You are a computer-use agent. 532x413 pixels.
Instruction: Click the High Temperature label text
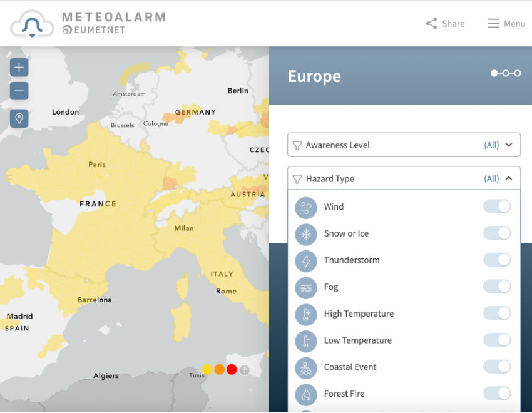pos(359,314)
